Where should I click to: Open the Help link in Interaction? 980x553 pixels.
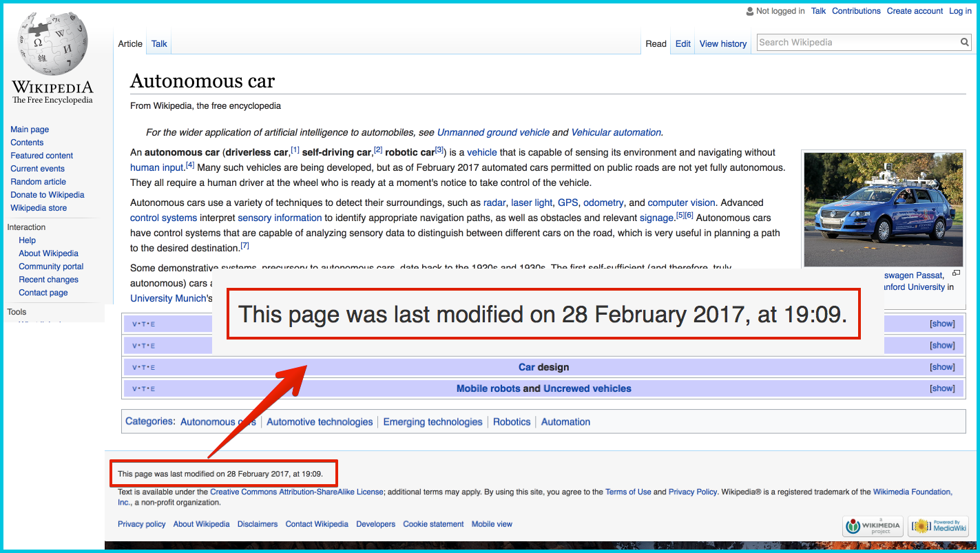click(27, 240)
